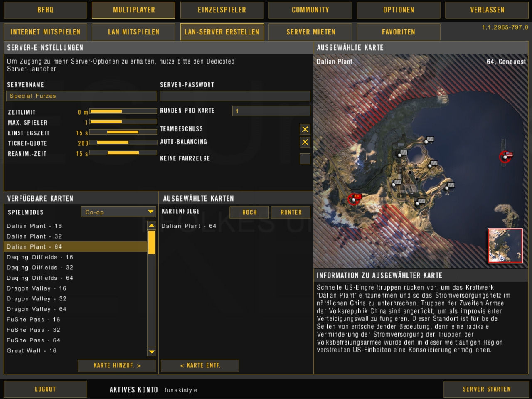The image size is (532, 399).
Task: Select LAN-Server Erstellen sub-tab
Action: coord(222,32)
